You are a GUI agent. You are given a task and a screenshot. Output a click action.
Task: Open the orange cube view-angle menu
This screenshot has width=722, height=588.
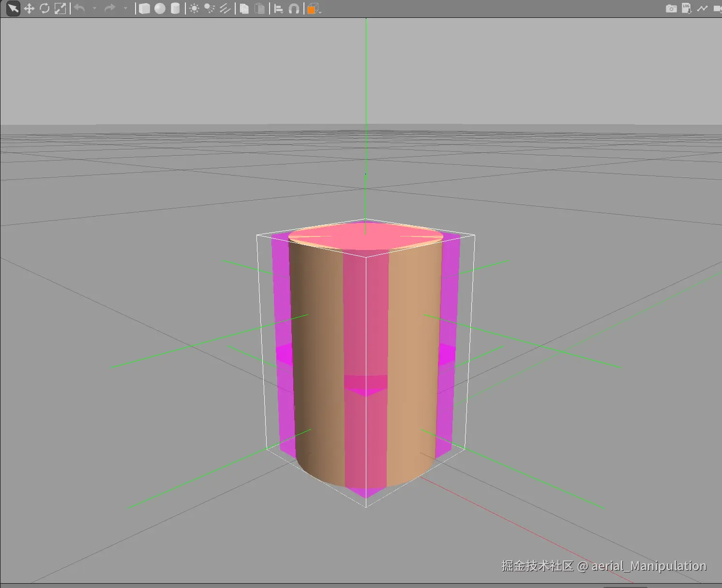[314, 9]
